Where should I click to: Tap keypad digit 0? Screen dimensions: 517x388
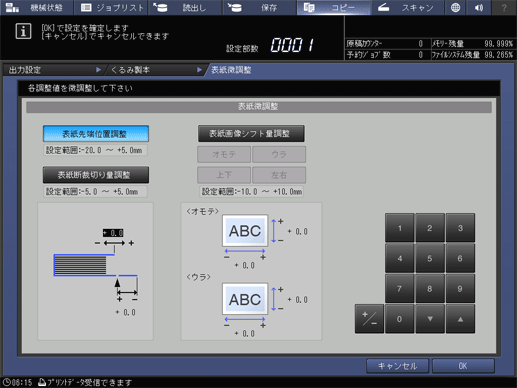400,319
